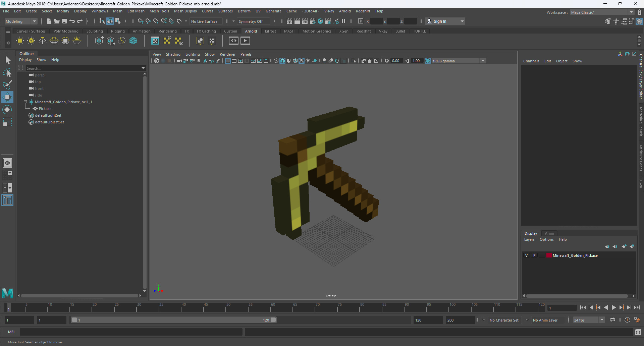Click Arnold create stand-in shelf icon
The width and height of the screenshot is (644, 346).
(x=99, y=41)
